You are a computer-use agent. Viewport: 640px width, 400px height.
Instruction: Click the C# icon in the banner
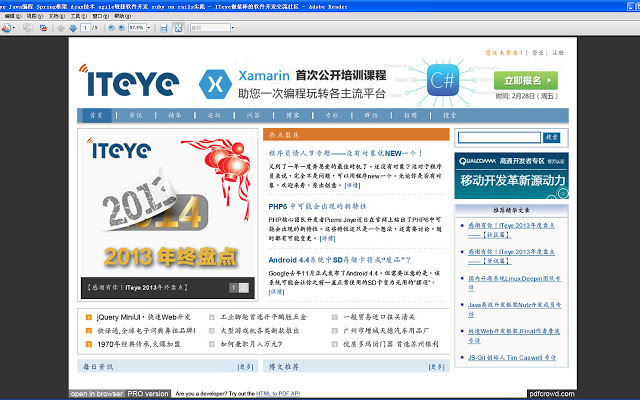click(442, 80)
